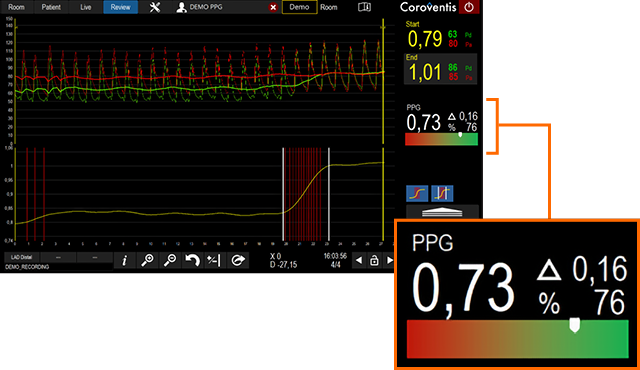Viewport: 640px width, 370px height.
Task: Click the Demo button
Action: click(x=299, y=7)
